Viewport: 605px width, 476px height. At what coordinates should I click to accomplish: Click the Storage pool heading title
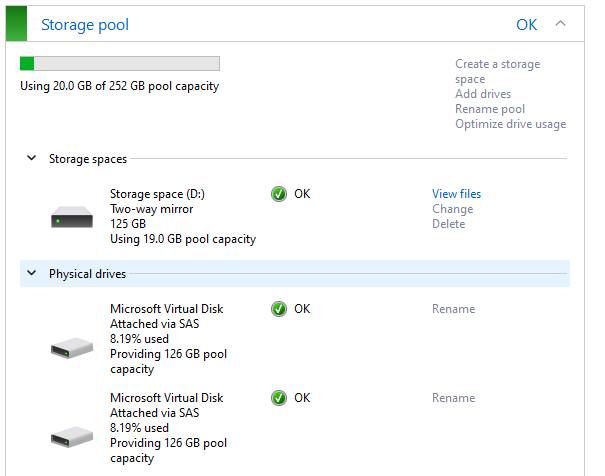tap(85, 25)
